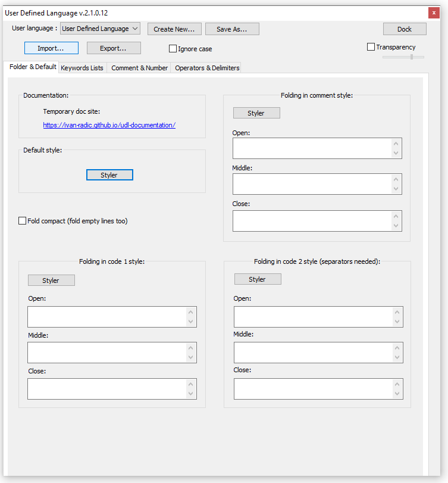Check Fold compact (fold empty lines too)
The height and width of the screenshot is (483, 448).
23,221
